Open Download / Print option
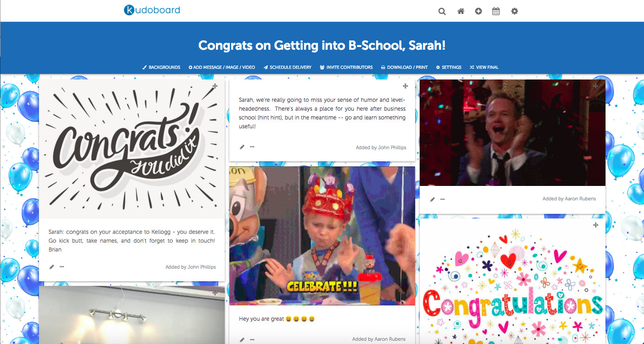The width and height of the screenshot is (644, 344). [404, 67]
